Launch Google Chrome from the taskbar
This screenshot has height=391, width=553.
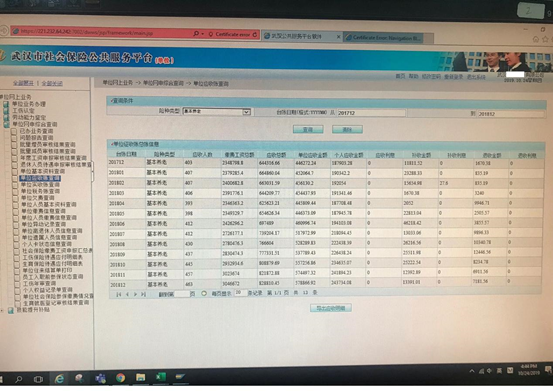121,378
